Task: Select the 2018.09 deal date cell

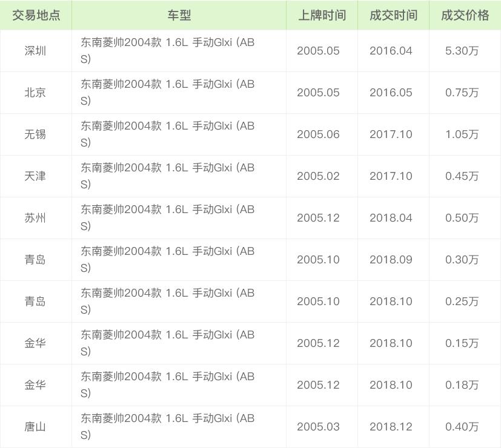Action: (391, 260)
